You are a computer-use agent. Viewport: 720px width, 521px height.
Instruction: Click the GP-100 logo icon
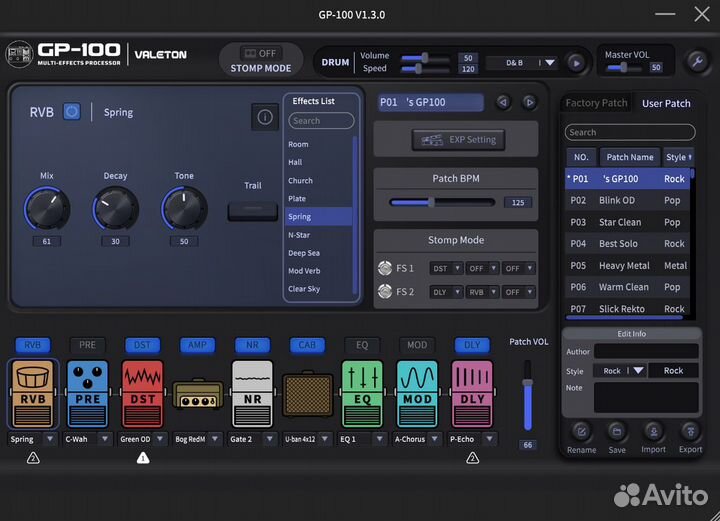click(x=19, y=54)
